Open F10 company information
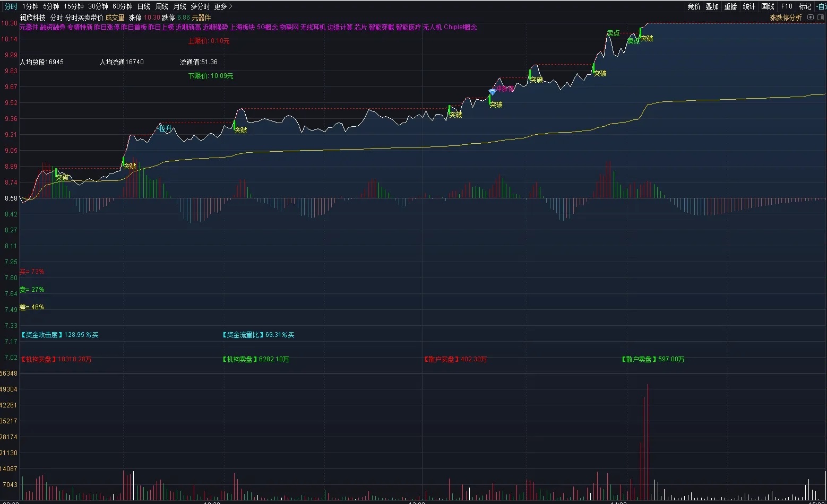Screen dimensions: 827x504 (x=787, y=6)
